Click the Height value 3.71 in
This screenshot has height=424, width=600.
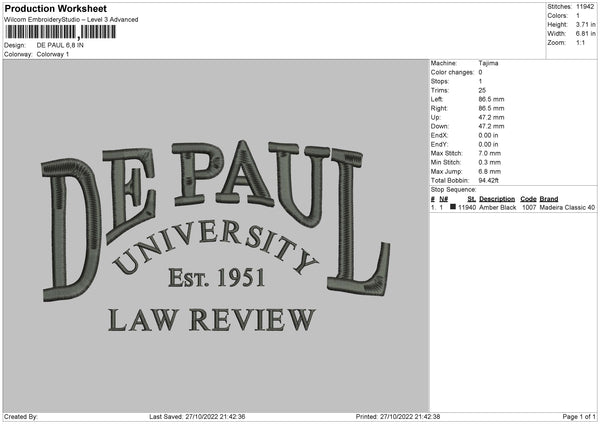tap(585, 24)
